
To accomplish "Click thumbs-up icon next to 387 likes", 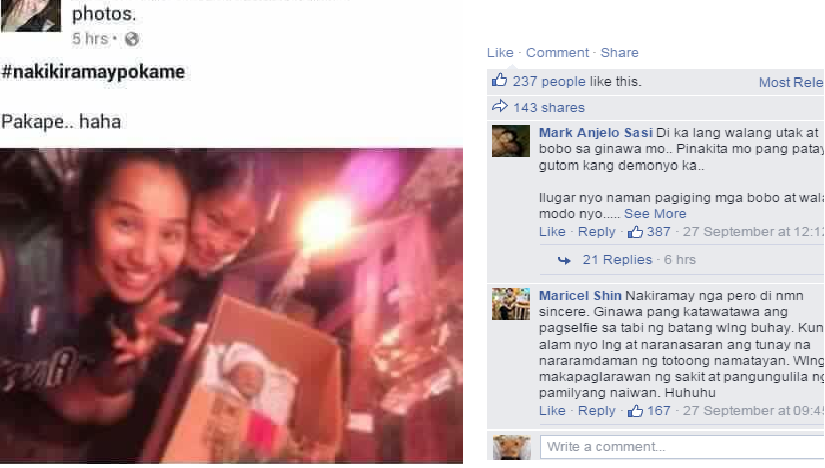I will click(635, 232).
